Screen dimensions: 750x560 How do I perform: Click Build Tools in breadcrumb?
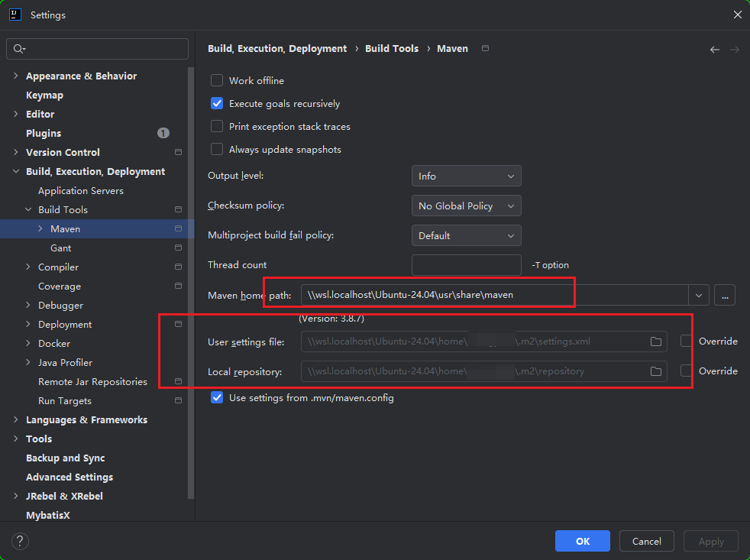tap(392, 48)
